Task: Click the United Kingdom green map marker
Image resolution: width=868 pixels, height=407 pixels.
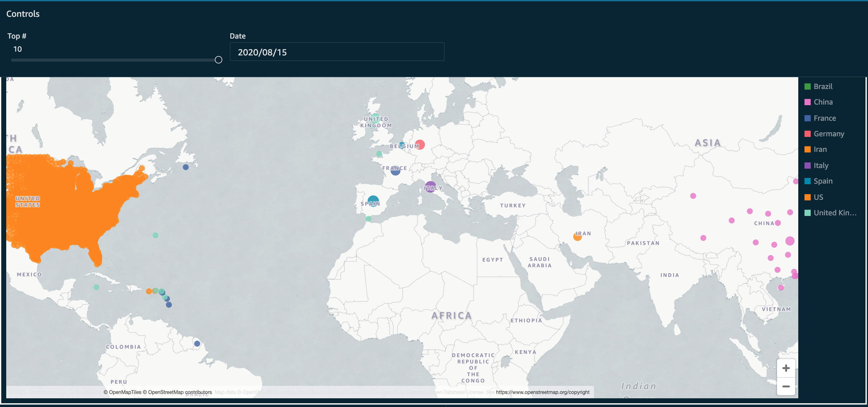Action: pyautogui.click(x=375, y=118)
